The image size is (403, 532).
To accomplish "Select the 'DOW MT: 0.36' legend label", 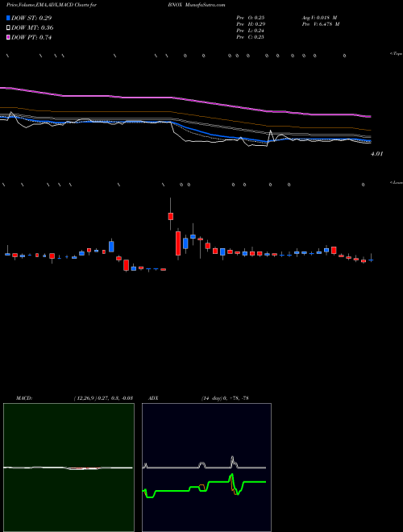I will pos(32,28).
